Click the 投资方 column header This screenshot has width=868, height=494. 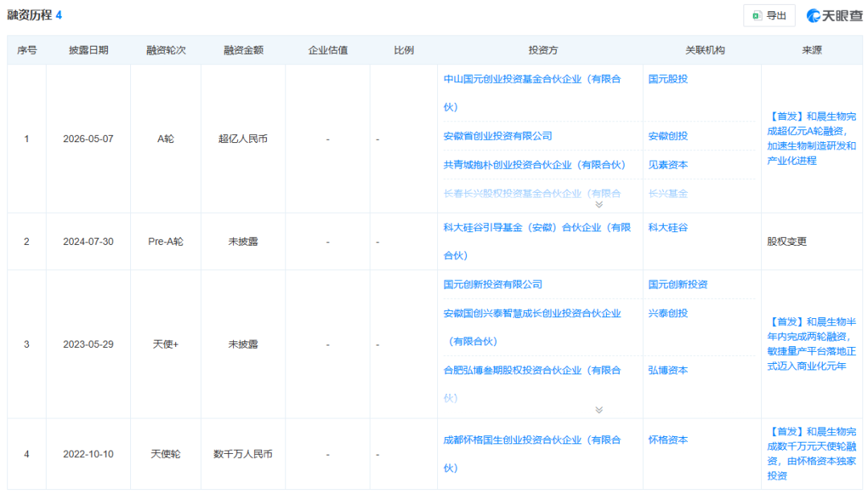click(542, 51)
